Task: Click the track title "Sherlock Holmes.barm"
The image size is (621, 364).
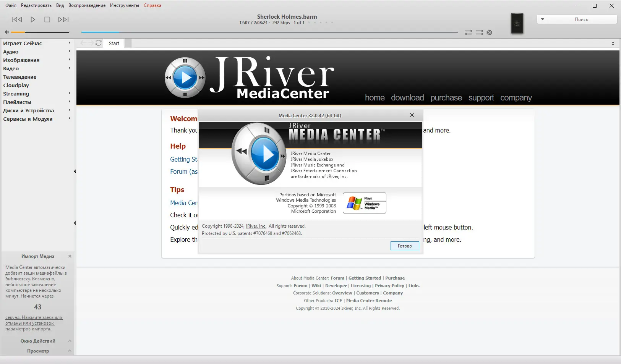Action: (287, 17)
